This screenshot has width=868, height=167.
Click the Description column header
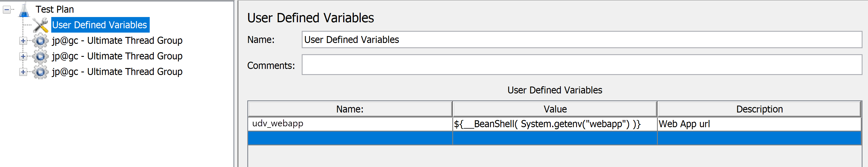coord(760,109)
